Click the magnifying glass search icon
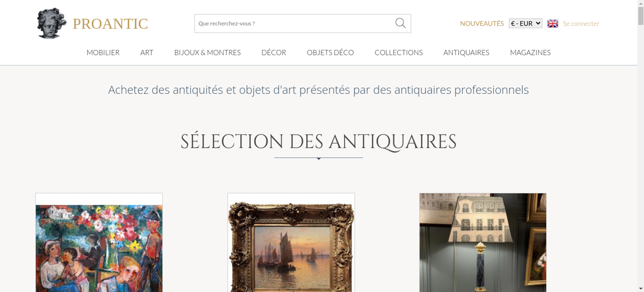 400,23
